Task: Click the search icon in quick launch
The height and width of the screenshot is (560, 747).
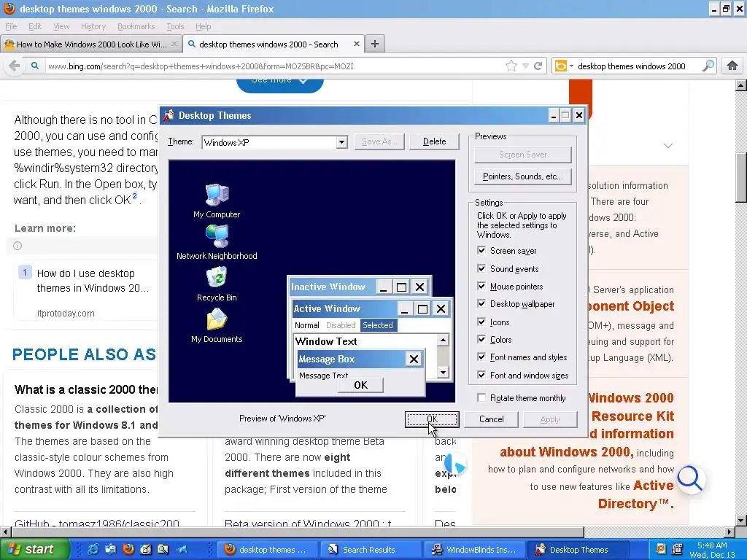Action: click(x=163, y=550)
